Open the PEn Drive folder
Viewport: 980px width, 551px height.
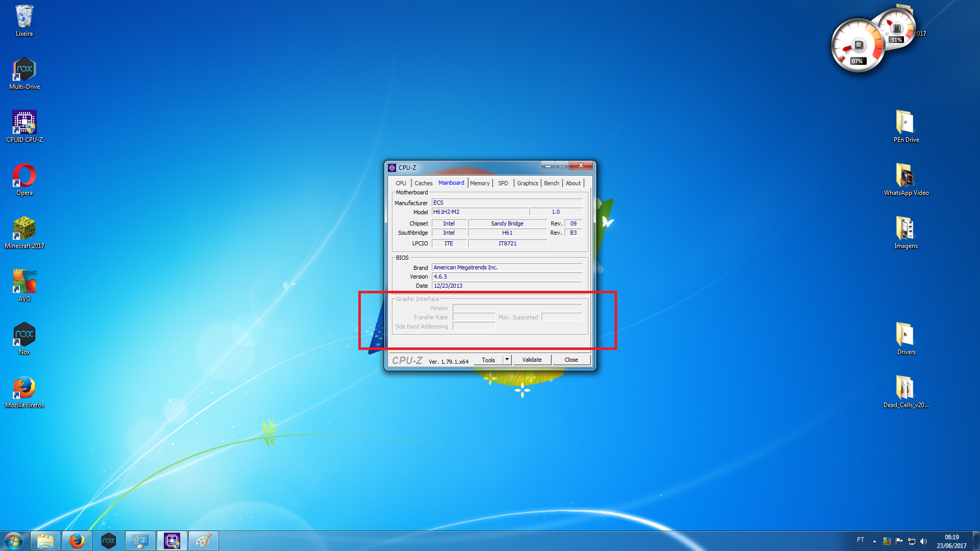pyautogui.click(x=906, y=127)
